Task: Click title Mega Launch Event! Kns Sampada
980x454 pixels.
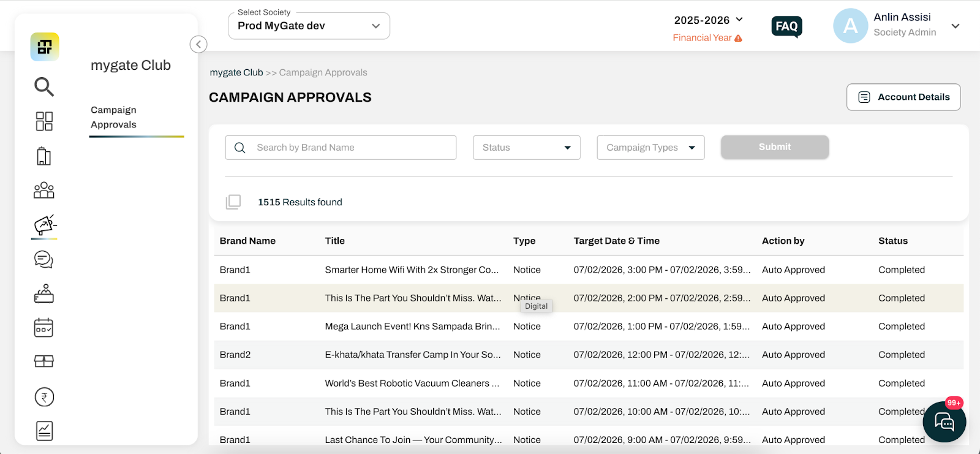Action: 413,327
